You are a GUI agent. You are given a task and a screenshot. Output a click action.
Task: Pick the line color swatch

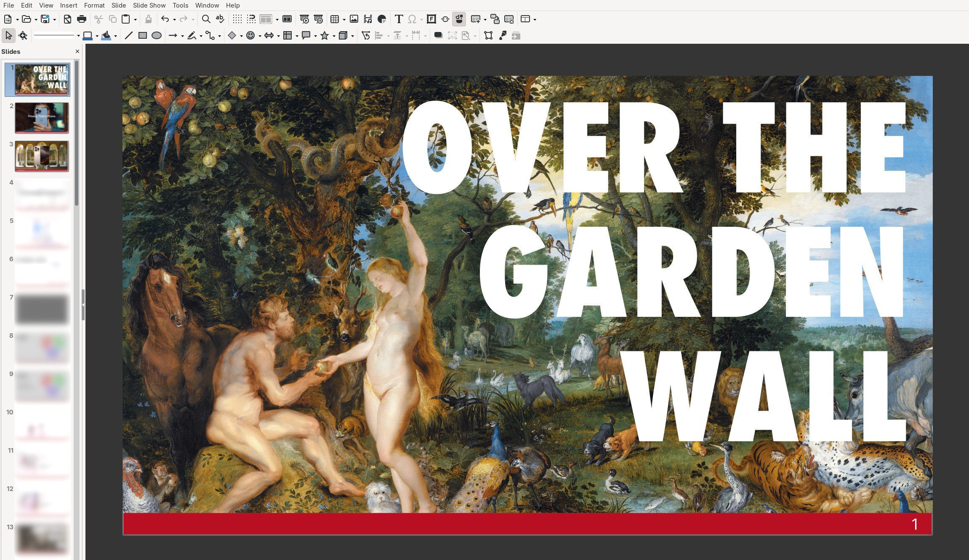point(88,36)
